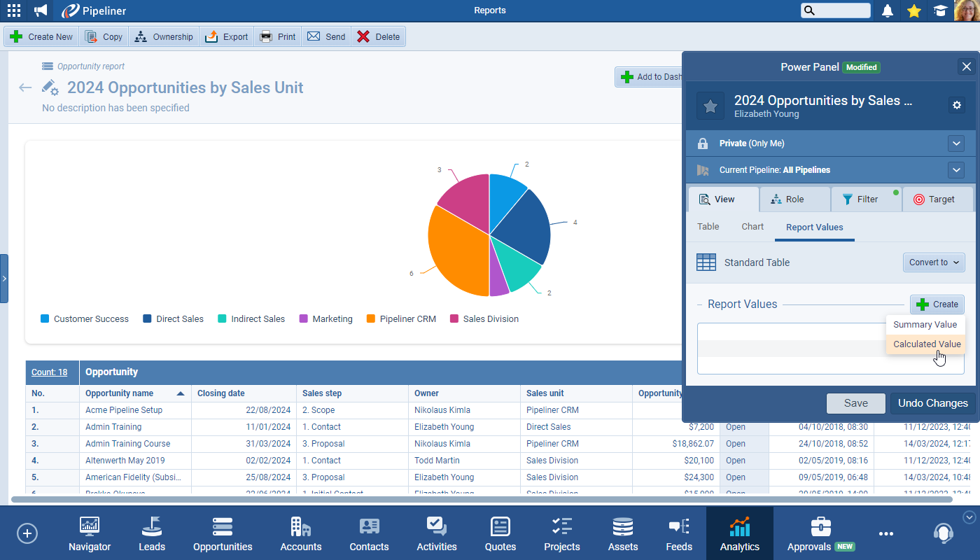This screenshot has width=980, height=560.
Task: Click the Export toolbar button
Action: click(x=227, y=37)
